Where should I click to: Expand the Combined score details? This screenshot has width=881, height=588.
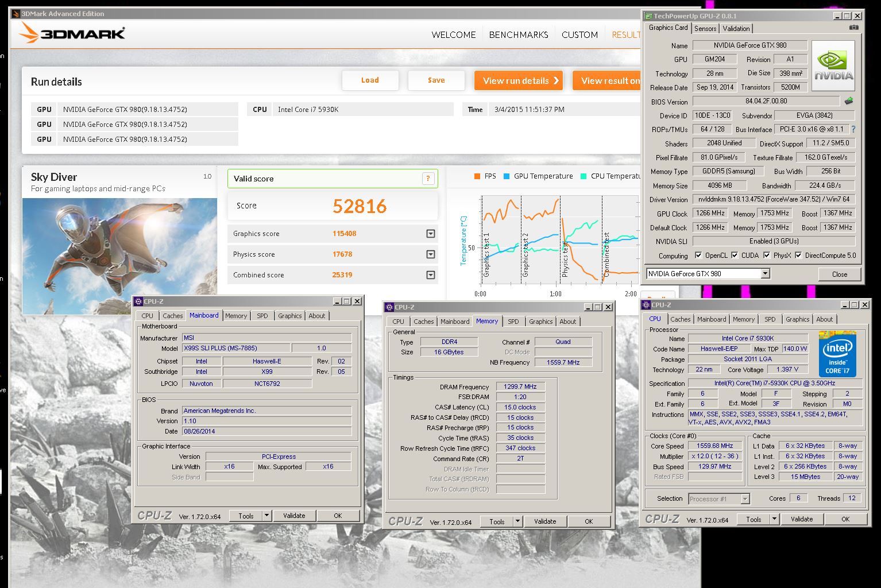431,275
